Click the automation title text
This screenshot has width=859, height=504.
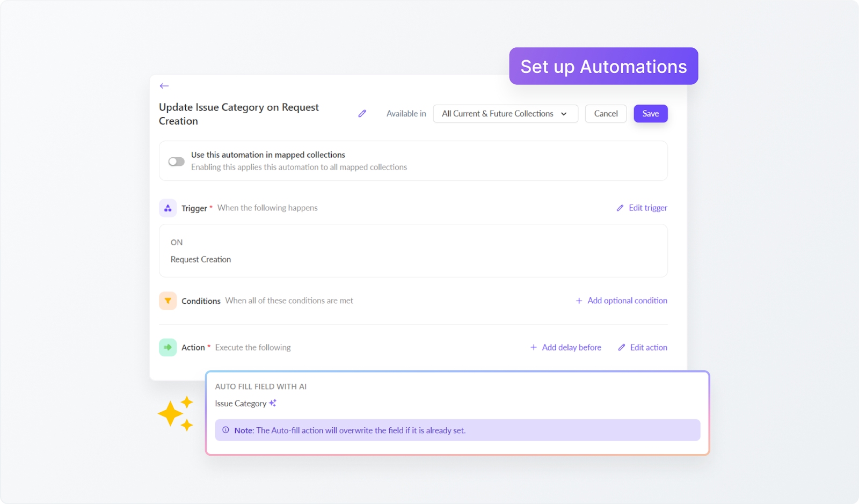pos(239,114)
